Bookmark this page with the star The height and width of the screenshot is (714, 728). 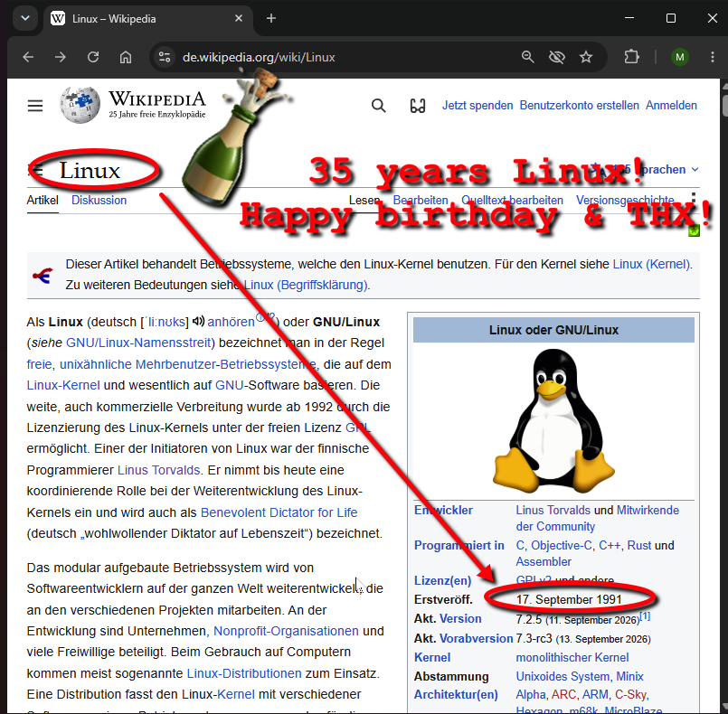[586, 57]
